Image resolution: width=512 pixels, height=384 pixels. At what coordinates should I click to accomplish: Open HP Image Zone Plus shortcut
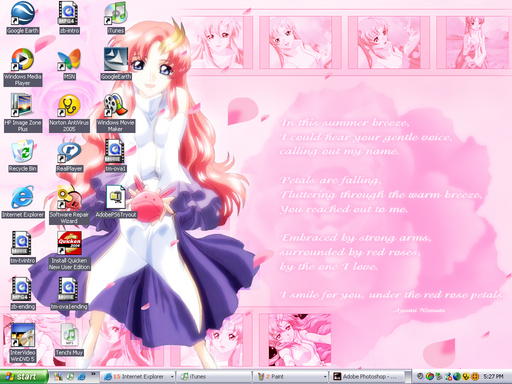[x=22, y=113]
